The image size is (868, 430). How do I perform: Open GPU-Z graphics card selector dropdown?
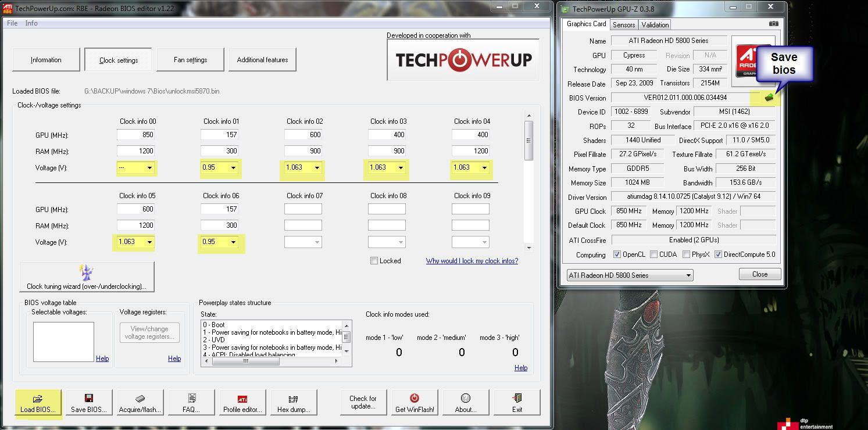[x=630, y=275]
